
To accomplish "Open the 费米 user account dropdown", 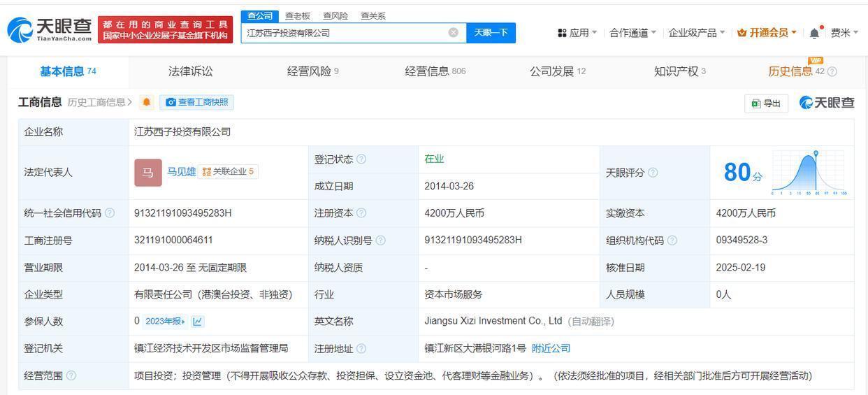I will click(844, 33).
